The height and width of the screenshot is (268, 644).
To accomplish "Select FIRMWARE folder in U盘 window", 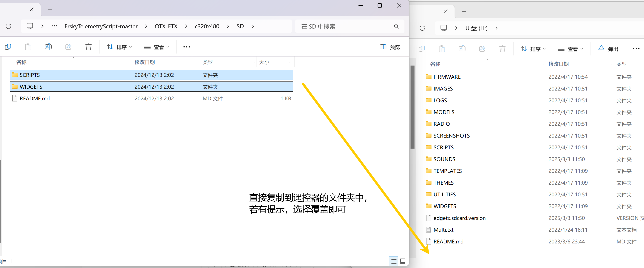I will tap(447, 77).
